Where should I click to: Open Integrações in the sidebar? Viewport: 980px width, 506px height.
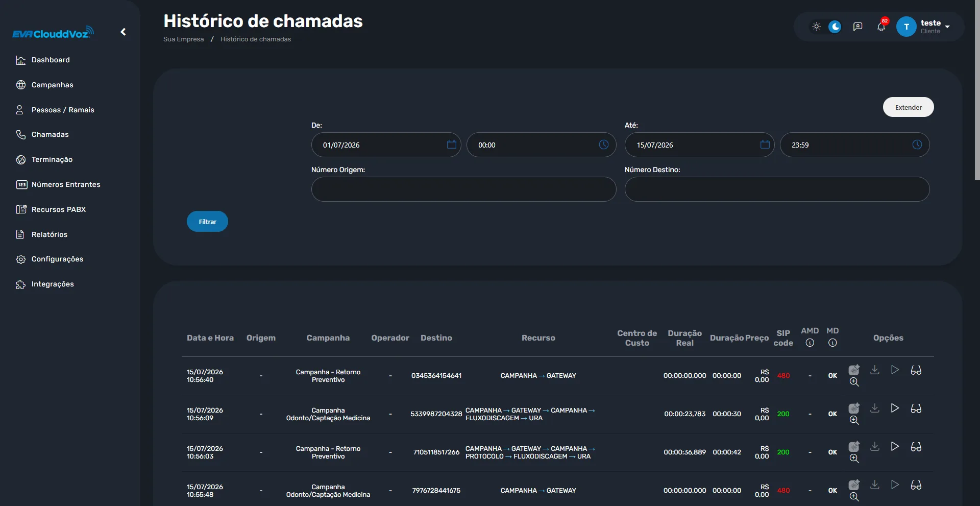click(x=53, y=284)
